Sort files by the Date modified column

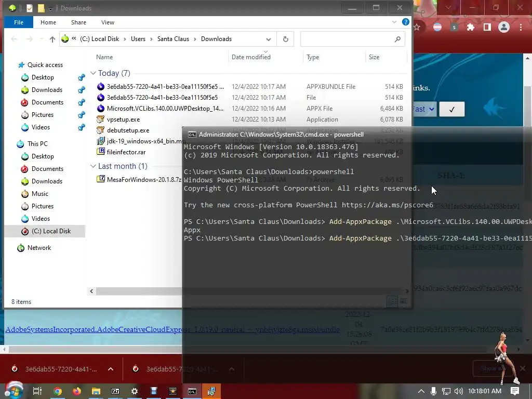point(251,57)
